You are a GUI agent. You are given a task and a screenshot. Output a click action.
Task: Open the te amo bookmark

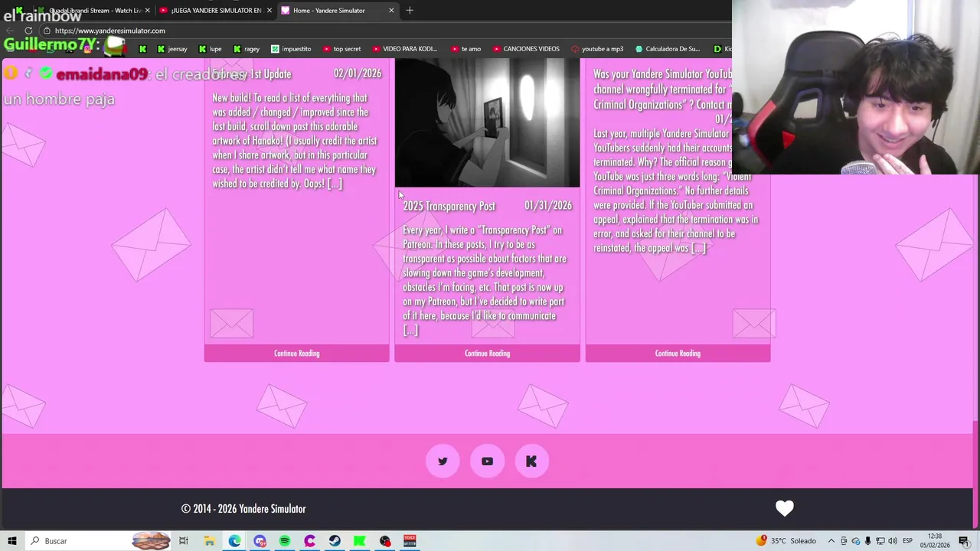465,49
